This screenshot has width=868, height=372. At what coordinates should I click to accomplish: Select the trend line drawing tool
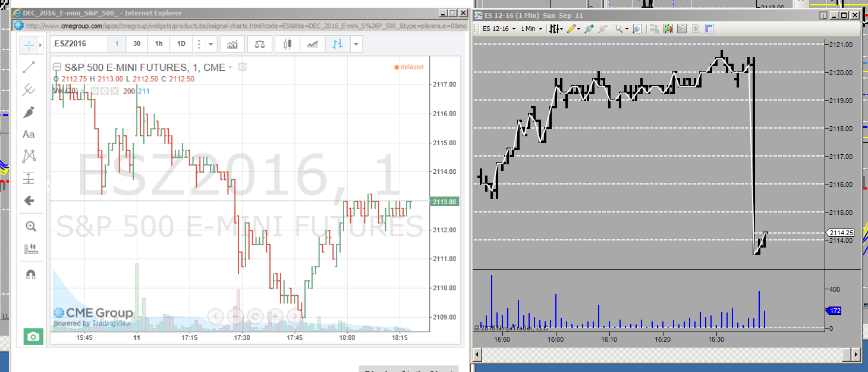[29, 67]
